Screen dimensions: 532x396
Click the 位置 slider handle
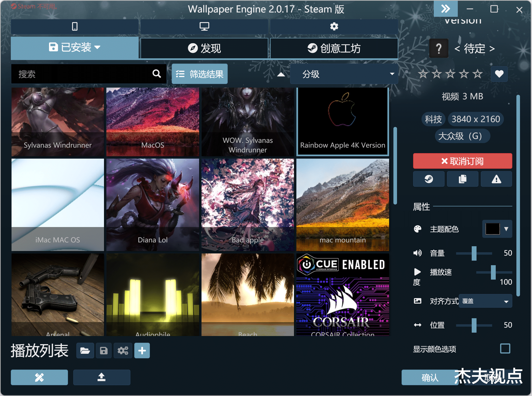(474, 325)
